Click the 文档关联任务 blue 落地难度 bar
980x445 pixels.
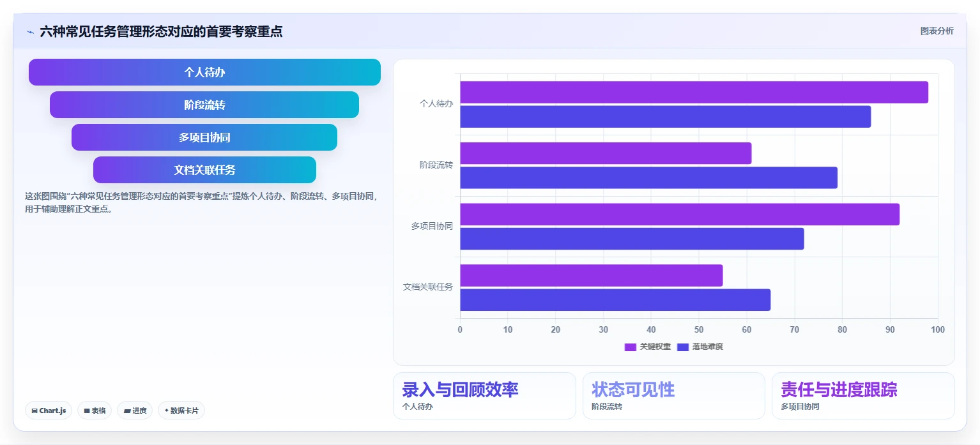[615, 300]
